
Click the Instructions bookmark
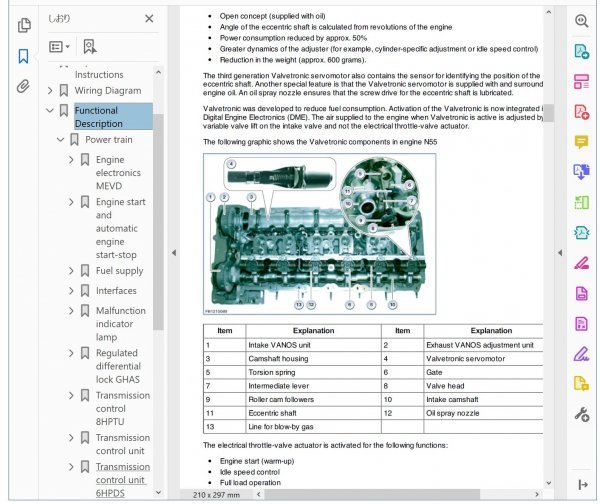pyautogui.click(x=99, y=75)
